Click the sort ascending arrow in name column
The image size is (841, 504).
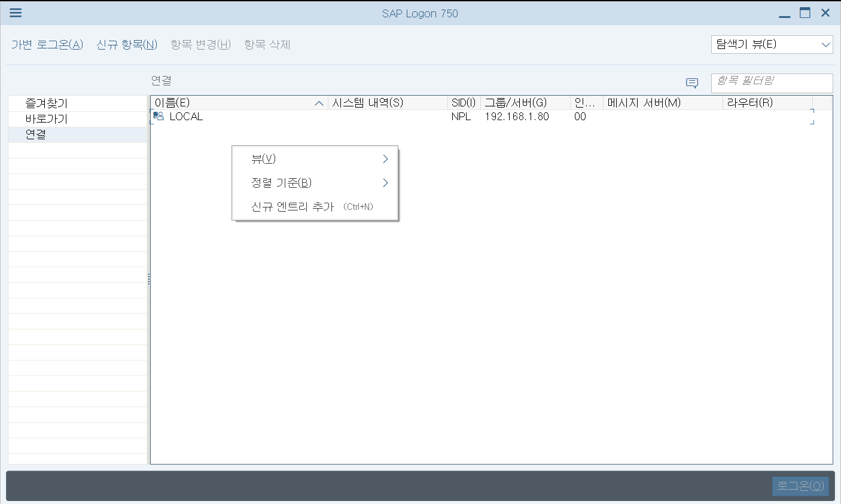tap(319, 103)
